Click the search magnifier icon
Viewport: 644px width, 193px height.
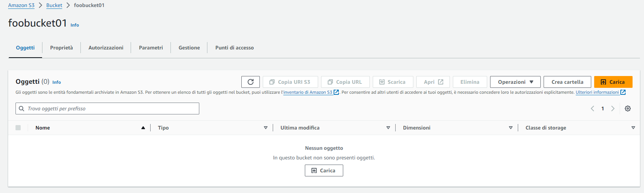[x=22, y=108]
